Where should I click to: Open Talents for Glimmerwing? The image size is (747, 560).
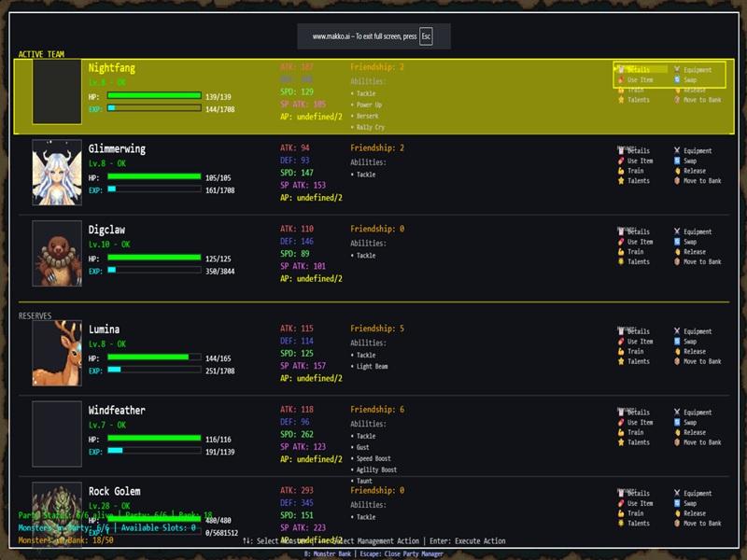coord(638,181)
